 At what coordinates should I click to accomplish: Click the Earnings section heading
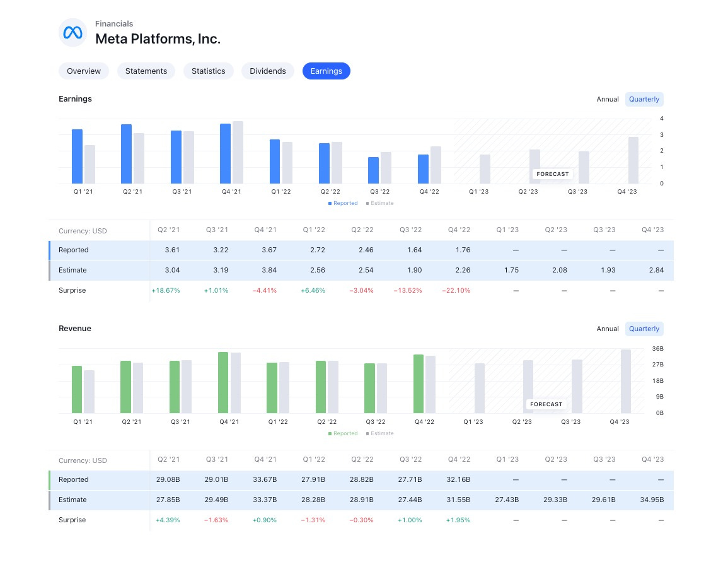click(75, 99)
